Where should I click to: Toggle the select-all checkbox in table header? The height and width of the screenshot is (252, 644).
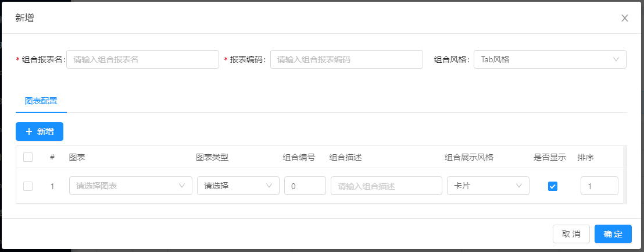click(x=28, y=157)
